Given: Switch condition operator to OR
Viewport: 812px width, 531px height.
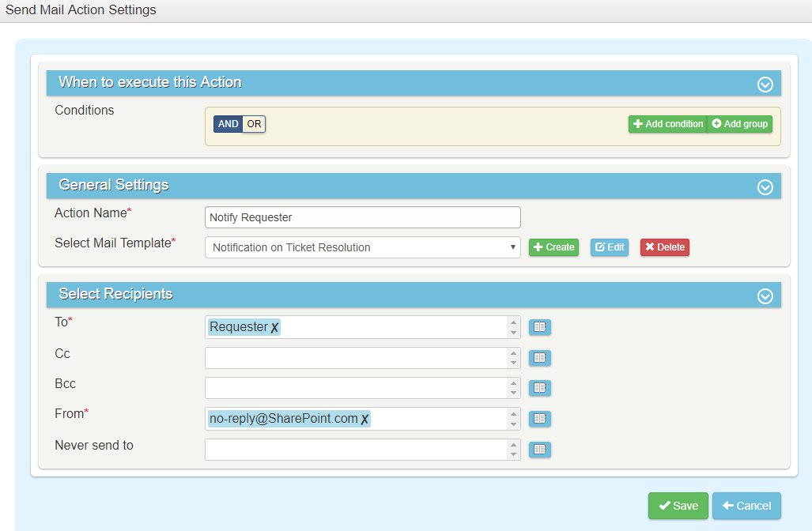Looking at the screenshot, I should tap(254, 124).
